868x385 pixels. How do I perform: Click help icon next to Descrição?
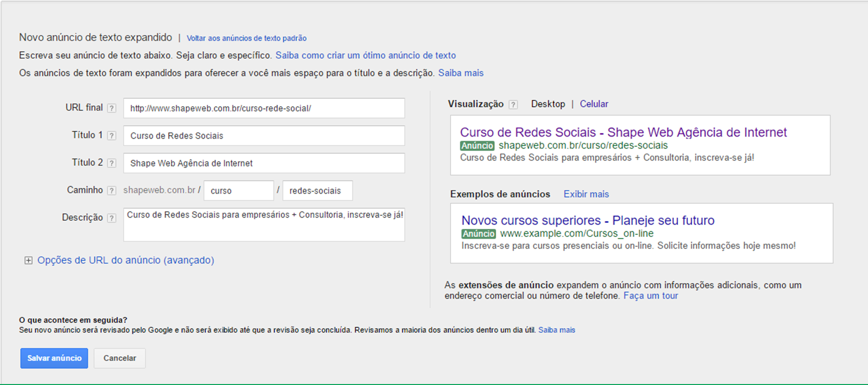coord(112,218)
